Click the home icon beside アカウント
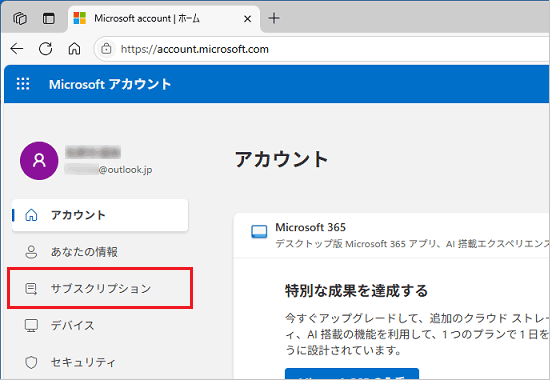Screen dimensions: 550x380 (x=31, y=215)
